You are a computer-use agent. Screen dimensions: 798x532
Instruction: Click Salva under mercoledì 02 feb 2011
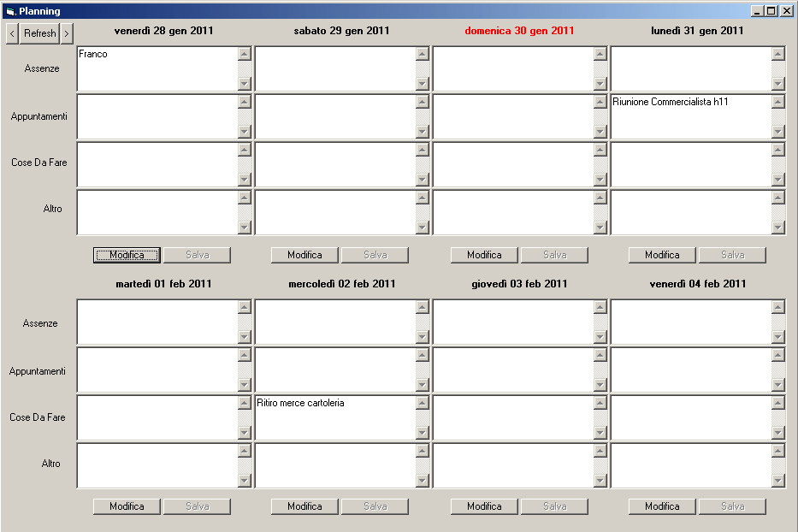pyautogui.click(x=375, y=506)
